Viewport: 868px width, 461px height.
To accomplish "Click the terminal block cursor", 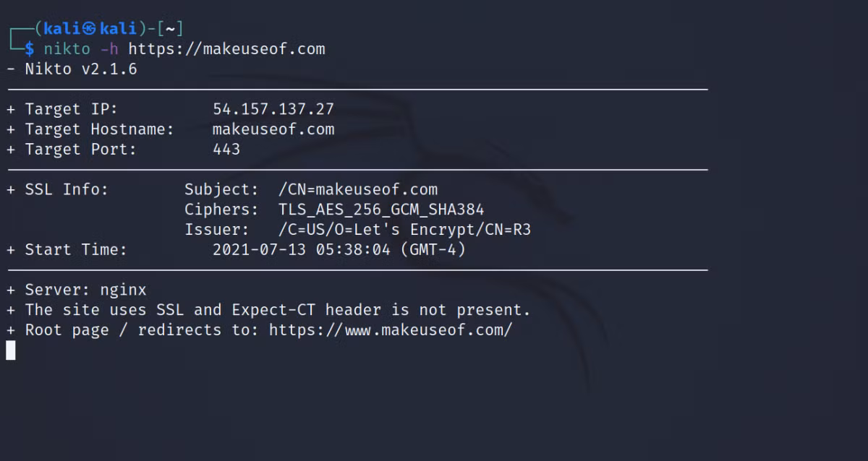I will coord(11,350).
